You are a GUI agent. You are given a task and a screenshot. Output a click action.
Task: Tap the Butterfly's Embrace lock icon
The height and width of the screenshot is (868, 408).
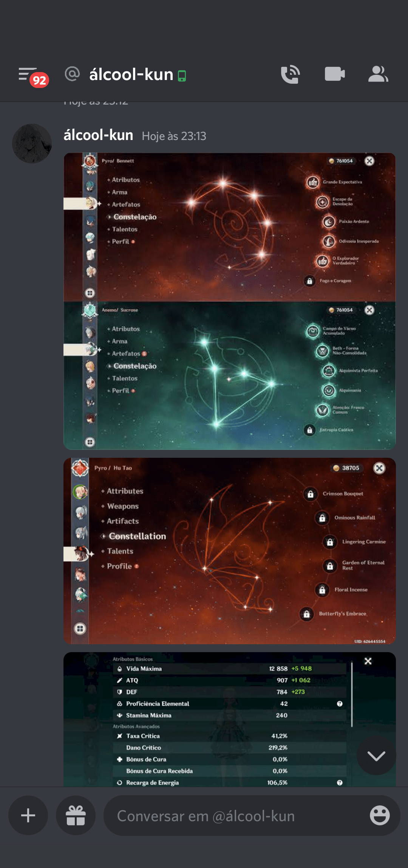(x=307, y=614)
